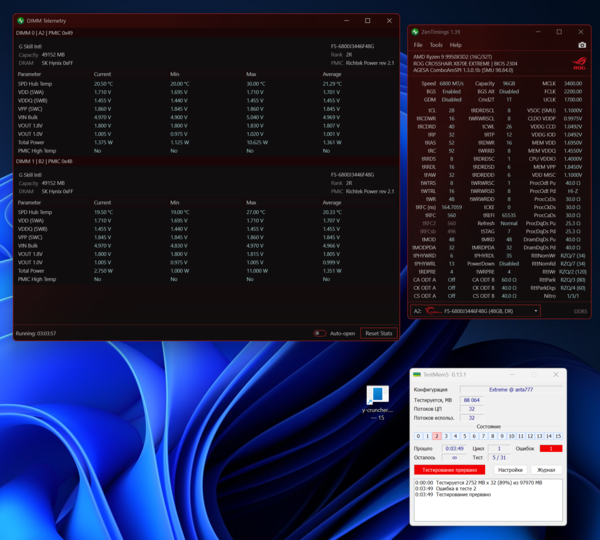Open 'Настройки' settings in TestMem5
The image size is (600, 540).
pyautogui.click(x=510, y=470)
